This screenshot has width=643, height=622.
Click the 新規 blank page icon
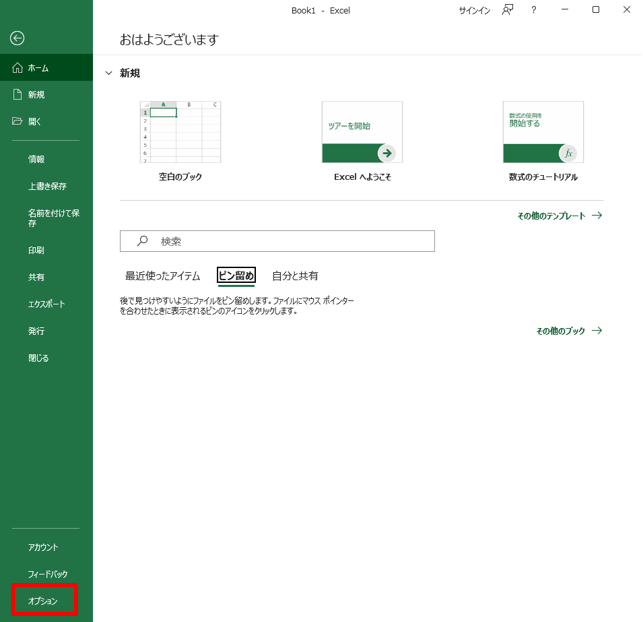[x=17, y=95]
